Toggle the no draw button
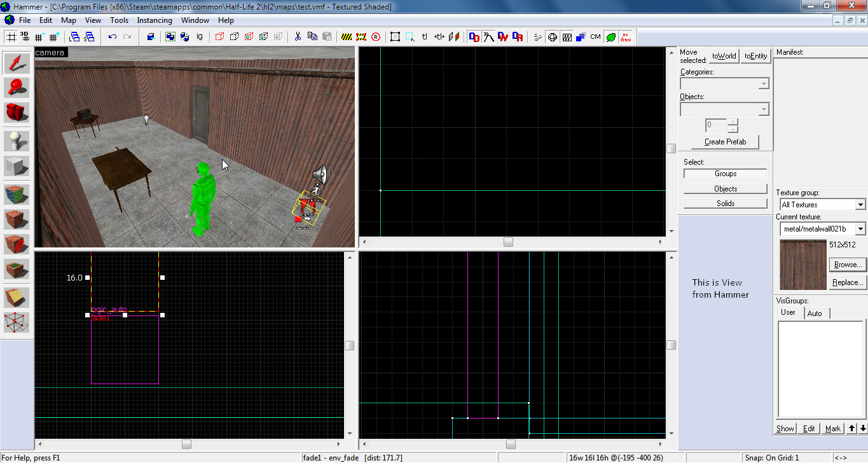The width and height of the screenshot is (868, 463). 626,37
